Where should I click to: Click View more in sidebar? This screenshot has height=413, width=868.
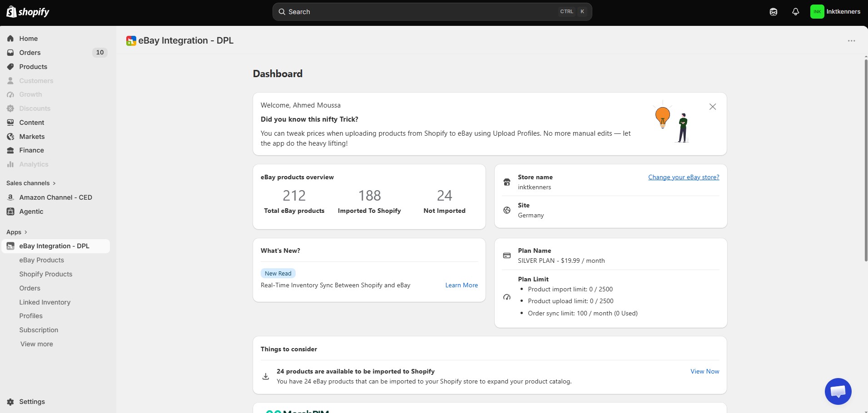click(x=36, y=344)
